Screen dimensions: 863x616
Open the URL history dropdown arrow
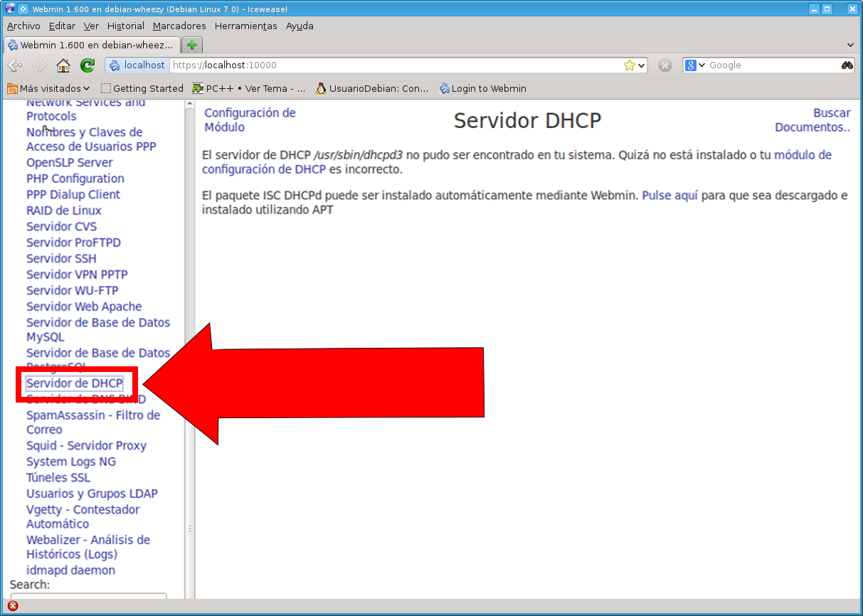642,65
